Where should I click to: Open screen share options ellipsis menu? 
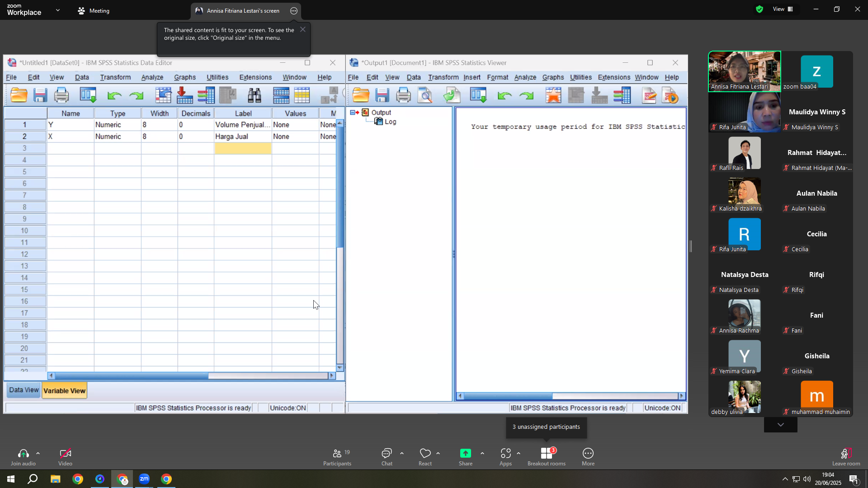click(x=294, y=11)
